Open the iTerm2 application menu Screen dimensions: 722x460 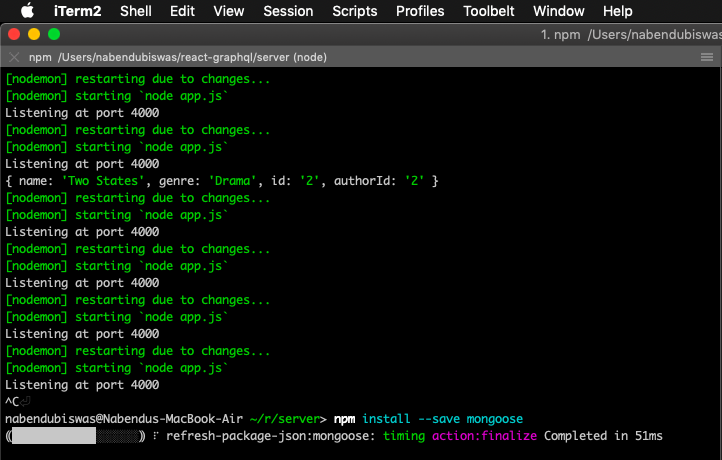(77, 11)
